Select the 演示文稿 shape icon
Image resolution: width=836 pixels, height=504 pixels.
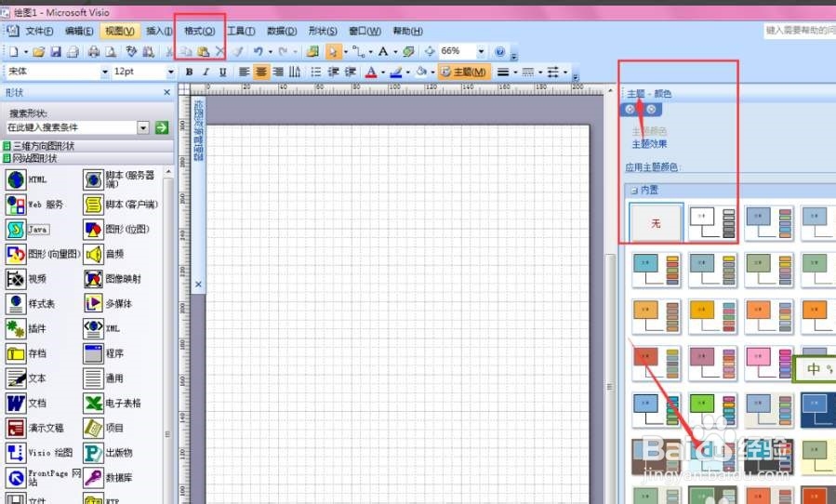coord(16,428)
